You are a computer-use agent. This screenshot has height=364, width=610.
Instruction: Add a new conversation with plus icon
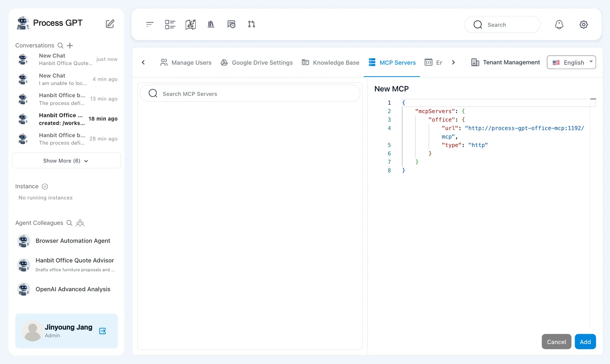coord(70,46)
